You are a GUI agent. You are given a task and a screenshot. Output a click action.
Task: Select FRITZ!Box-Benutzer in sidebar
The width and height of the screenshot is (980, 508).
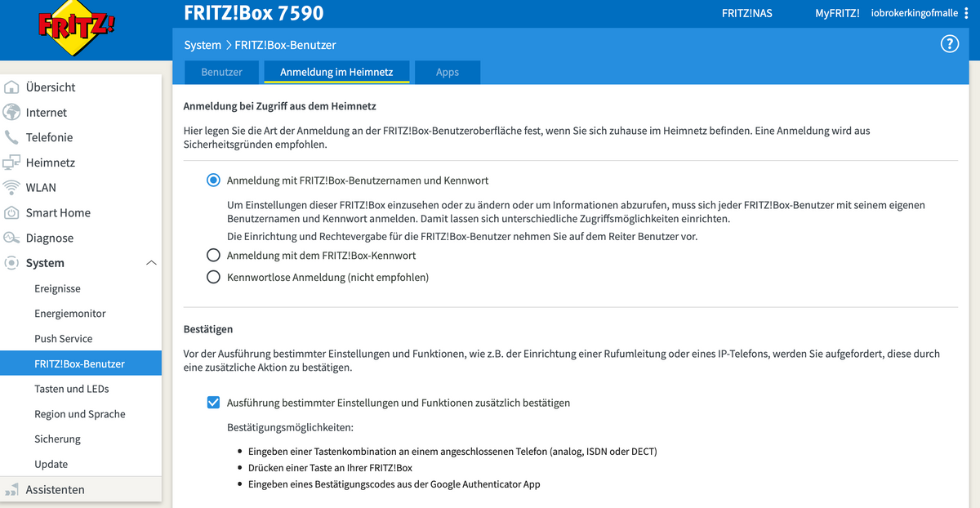pos(81,363)
